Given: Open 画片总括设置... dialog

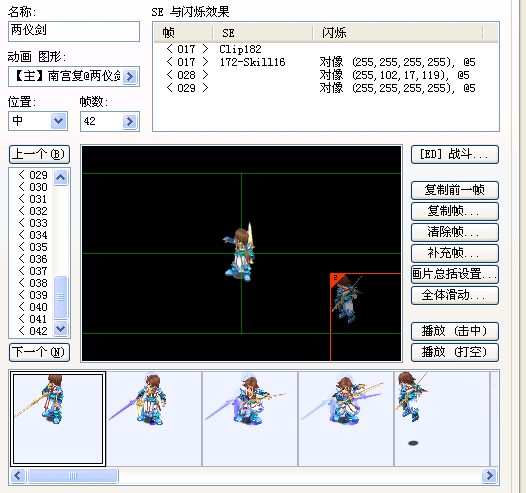Looking at the screenshot, I should [455, 274].
